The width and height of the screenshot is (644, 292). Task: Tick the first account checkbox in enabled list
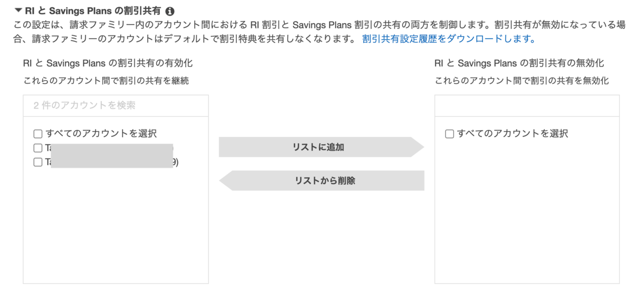point(38,148)
